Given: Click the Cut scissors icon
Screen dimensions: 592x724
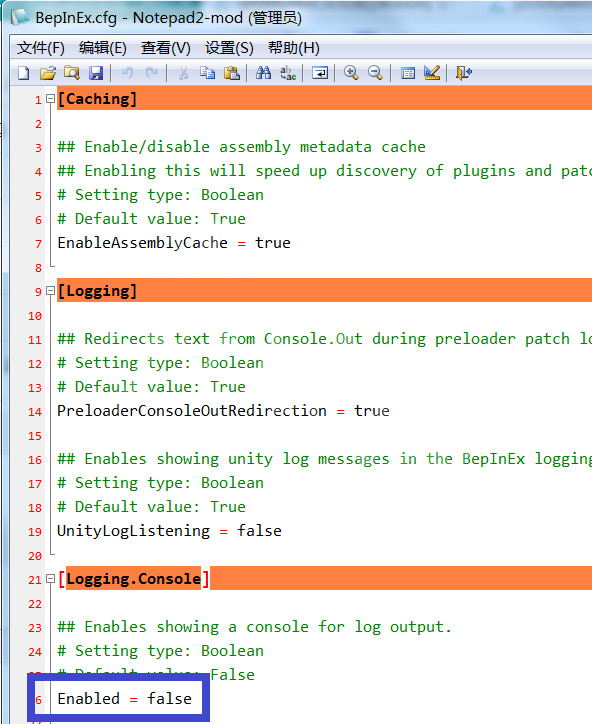Looking at the screenshot, I should (183, 73).
